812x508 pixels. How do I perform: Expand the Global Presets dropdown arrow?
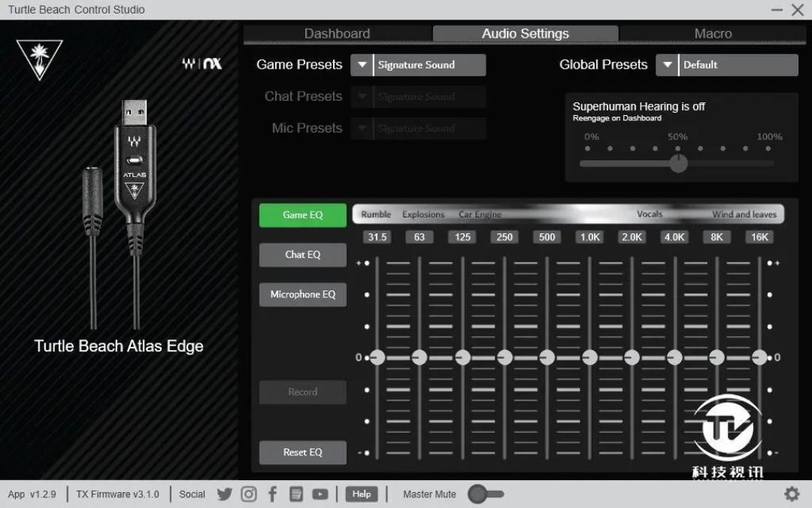pos(667,65)
